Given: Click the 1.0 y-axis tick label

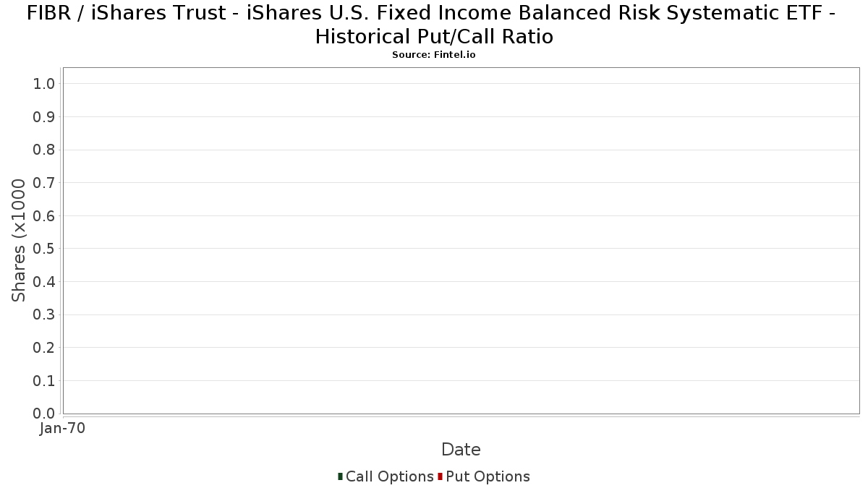Looking at the screenshot, I should 44,84.
